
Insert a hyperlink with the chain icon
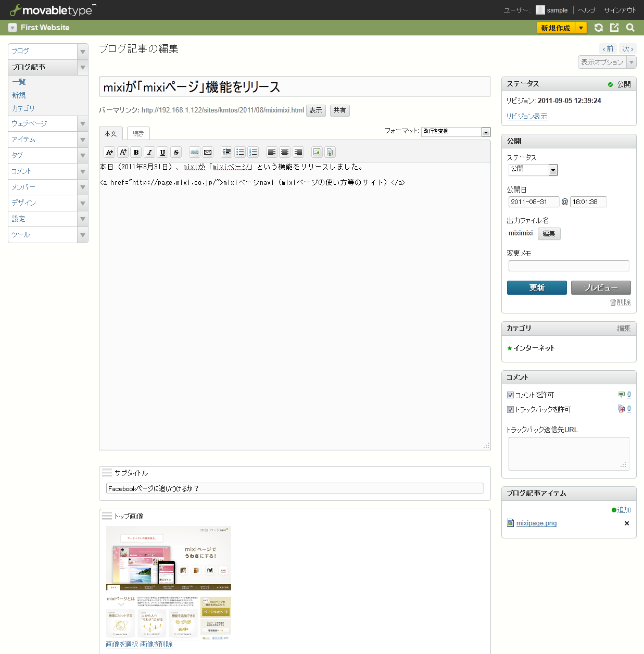(194, 152)
